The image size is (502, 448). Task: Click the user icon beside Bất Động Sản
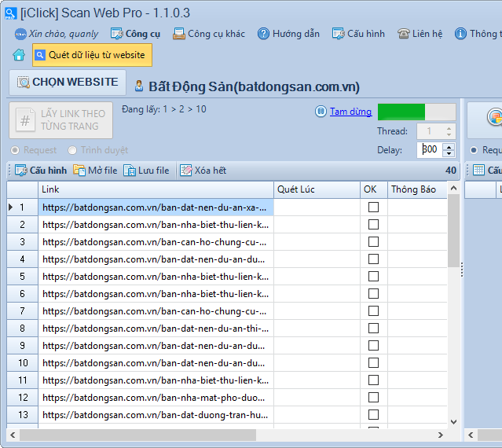click(x=139, y=86)
